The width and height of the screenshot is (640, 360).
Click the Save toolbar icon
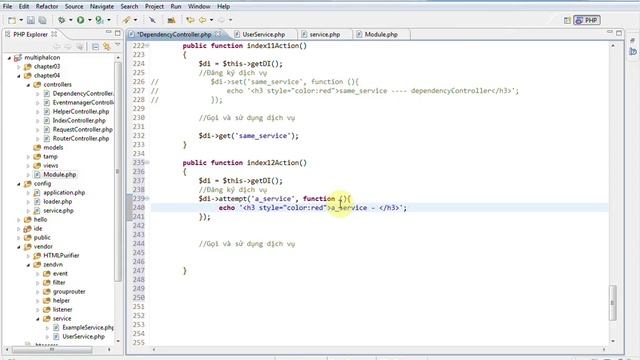31,20
